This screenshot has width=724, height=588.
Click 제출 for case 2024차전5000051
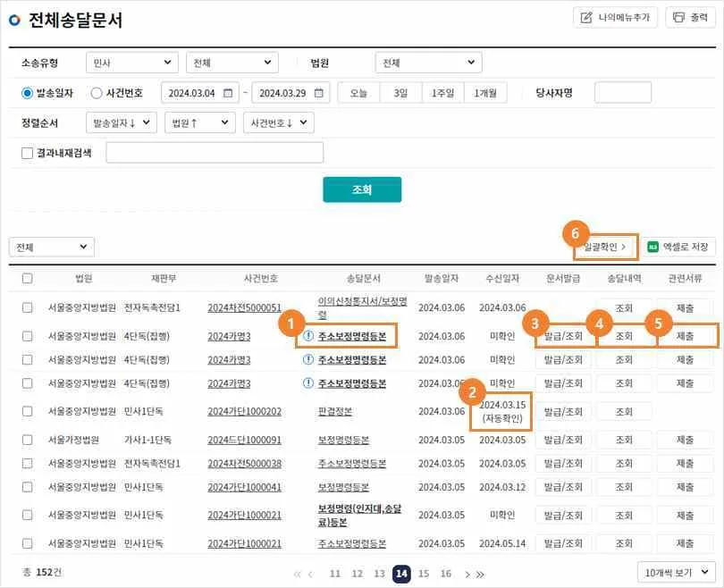pos(686,307)
